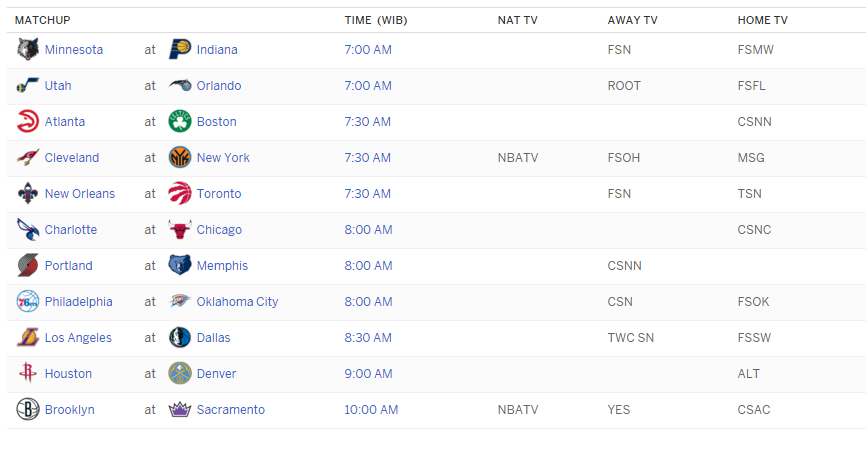The width and height of the screenshot is (866, 451).
Task: Click the Brooklyn Nets logo
Action: click(x=28, y=410)
